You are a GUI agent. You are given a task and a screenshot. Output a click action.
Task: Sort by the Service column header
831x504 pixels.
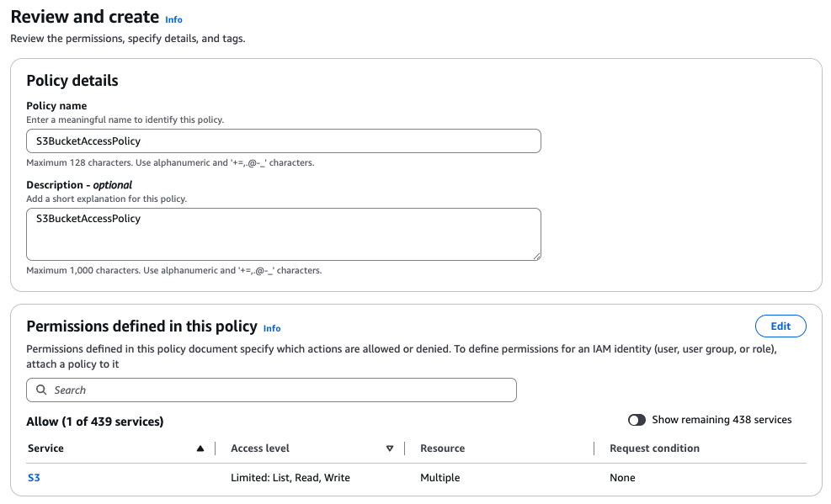tap(45, 448)
